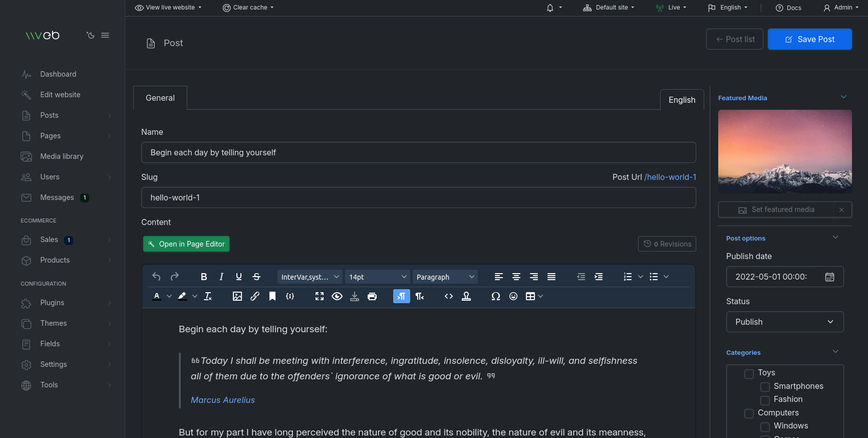This screenshot has height=438, width=868.
Task: Open the font family dropdown
Action: [x=310, y=277]
